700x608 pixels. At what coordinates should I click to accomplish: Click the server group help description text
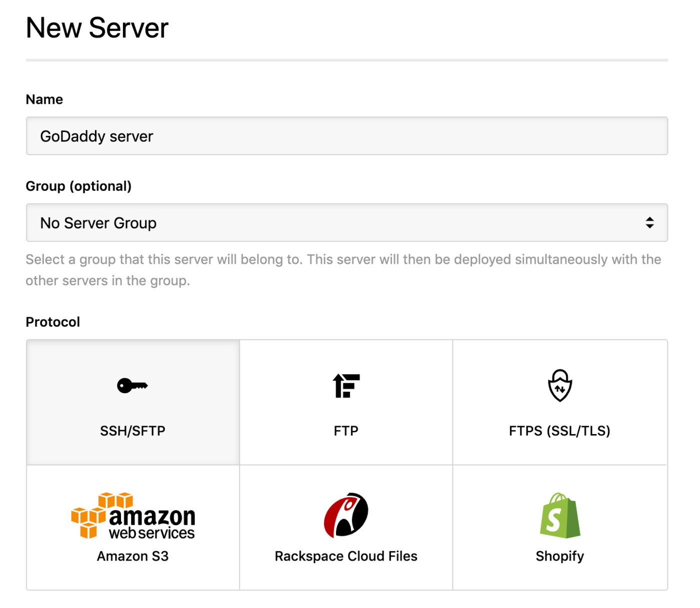pyautogui.click(x=343, y=270)
